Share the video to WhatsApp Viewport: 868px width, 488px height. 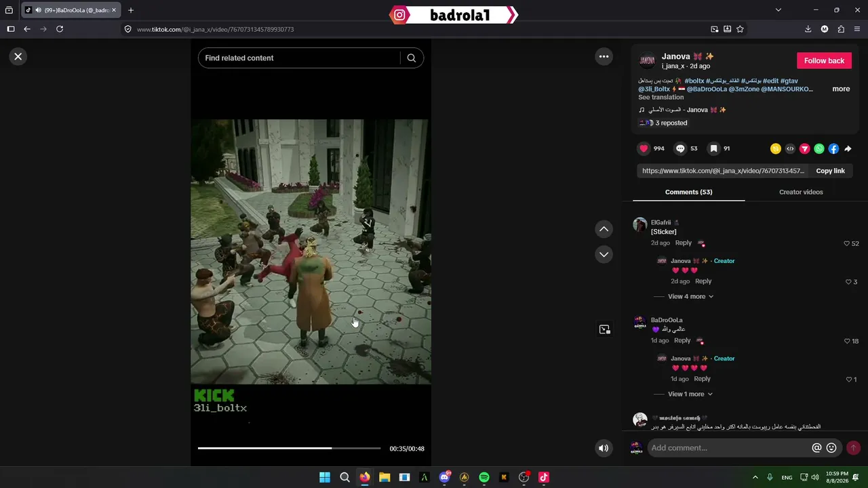(x=819, y=148)
